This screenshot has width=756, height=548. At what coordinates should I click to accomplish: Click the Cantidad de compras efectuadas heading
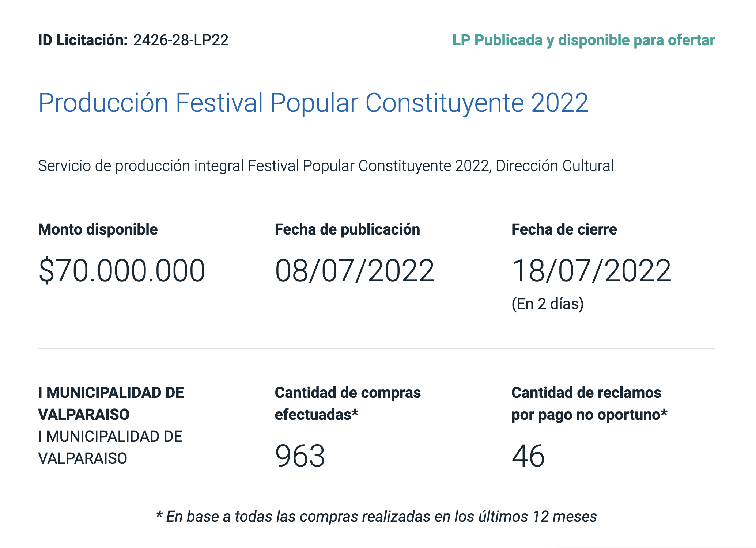click(x=348, y=404)
